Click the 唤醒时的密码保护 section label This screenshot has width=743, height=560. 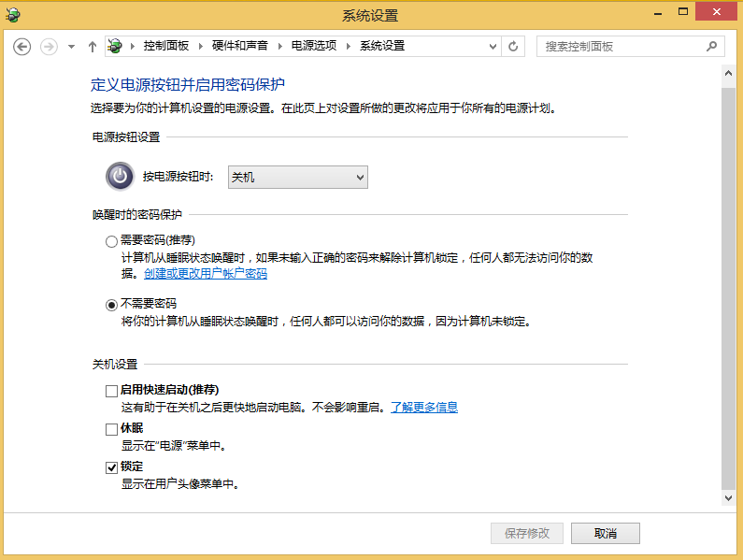point(137,215)
